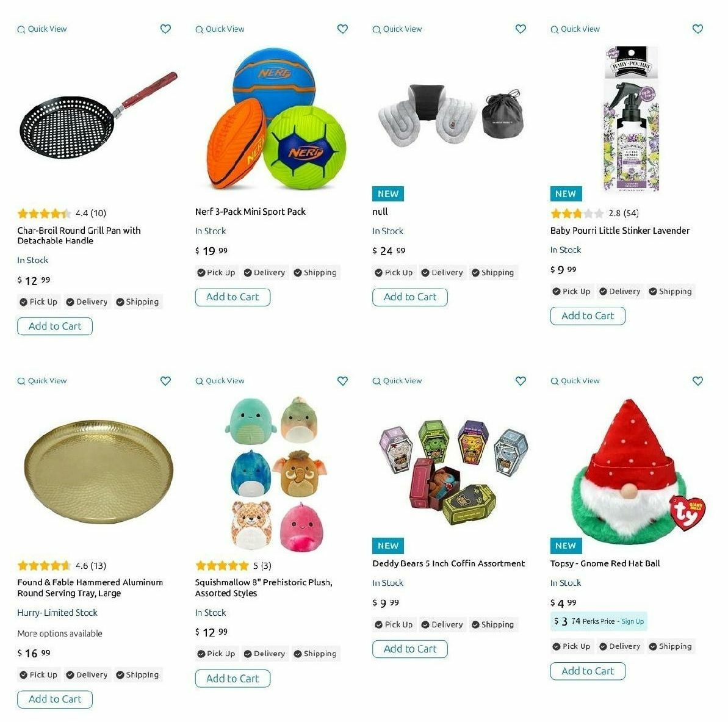
Task: Select Pick Up option for Topsy Gnome
Action: pos(572,646)
